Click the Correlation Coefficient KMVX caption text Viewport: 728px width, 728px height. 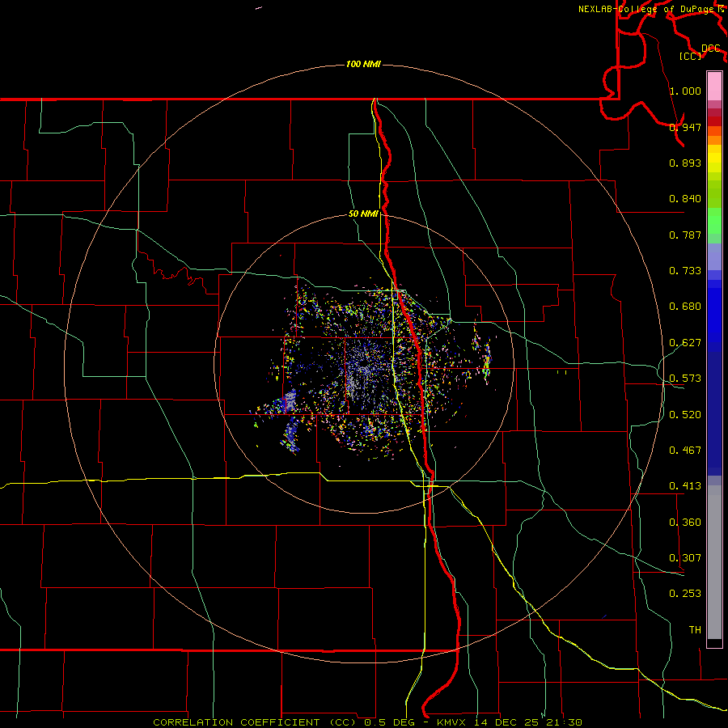[367, 722]
